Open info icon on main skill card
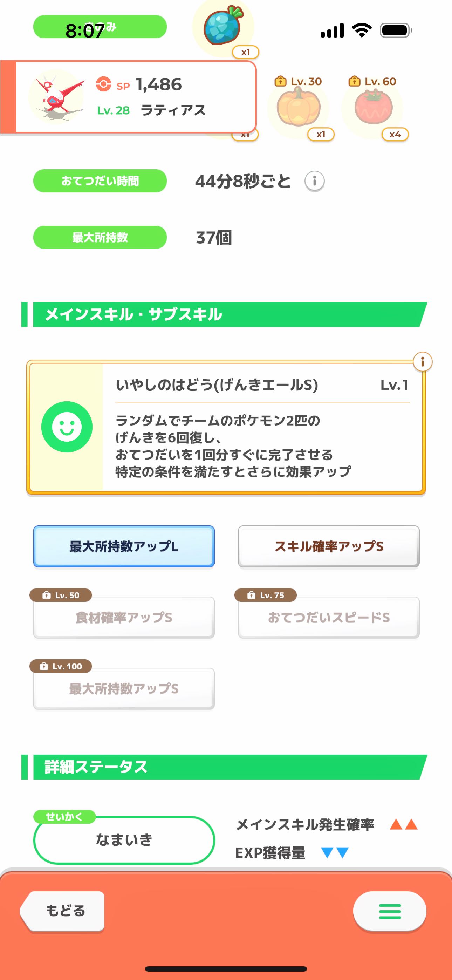 422,361
